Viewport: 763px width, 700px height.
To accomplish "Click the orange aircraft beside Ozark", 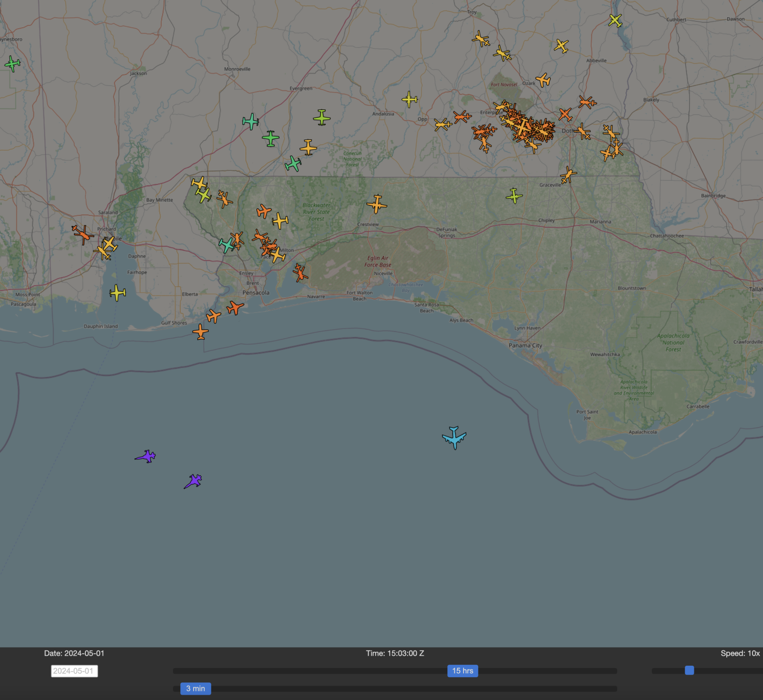I will click(543, 80).
